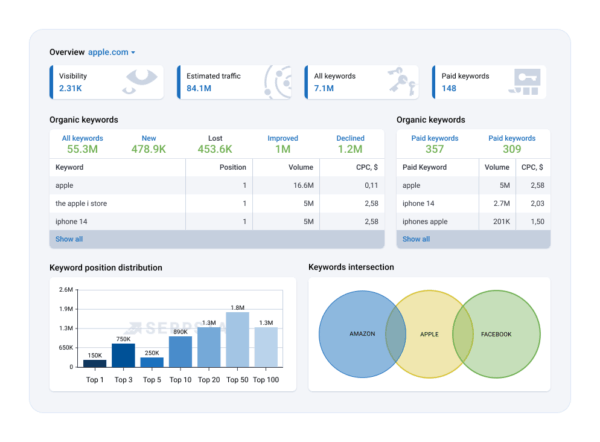
Task: Click the Visibility eye icon
Action: [140, 81]
